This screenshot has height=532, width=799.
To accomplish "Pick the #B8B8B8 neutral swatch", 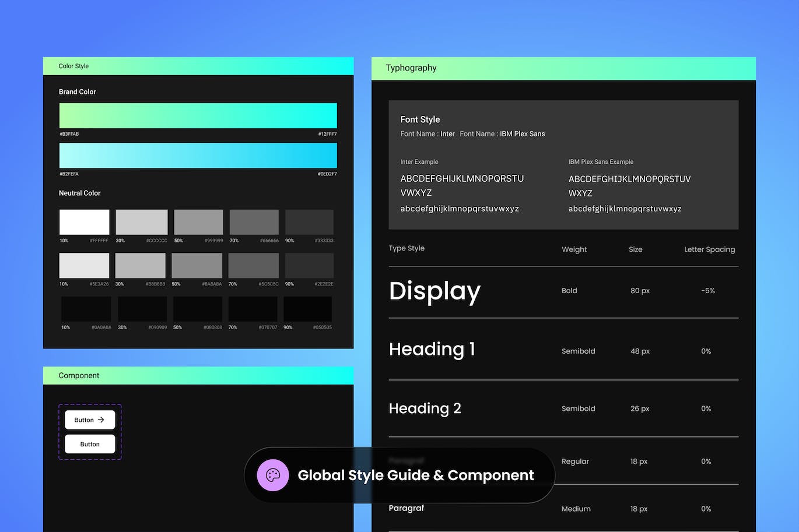I will tap(141, 266).
